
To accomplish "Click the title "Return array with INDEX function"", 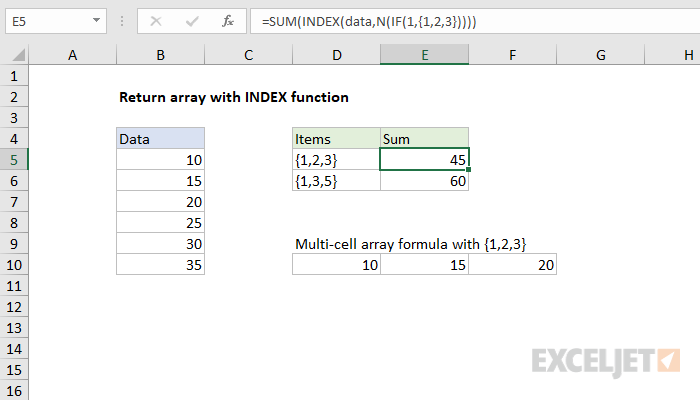I will (233, 97).
